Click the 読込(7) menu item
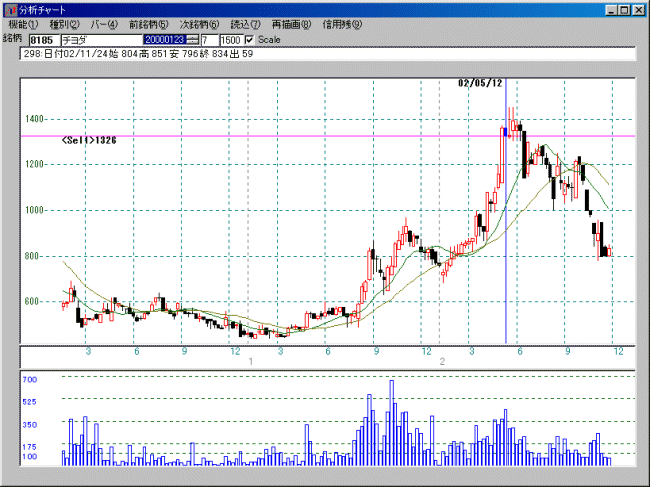Screen dimensions: 650x487 245,24
